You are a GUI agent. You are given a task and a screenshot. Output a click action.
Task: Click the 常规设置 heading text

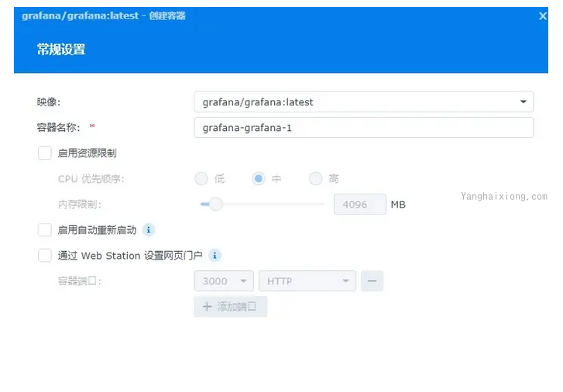(61, 50)
